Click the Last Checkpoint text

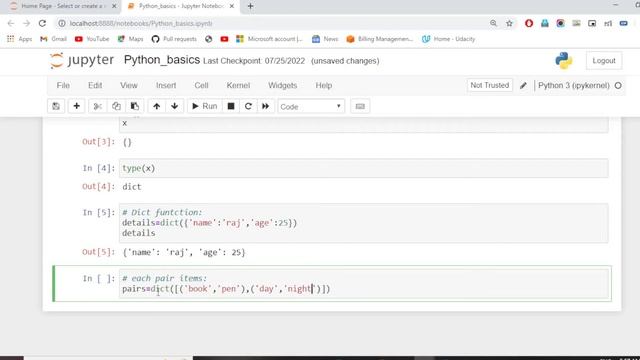[x=254, y=61]
